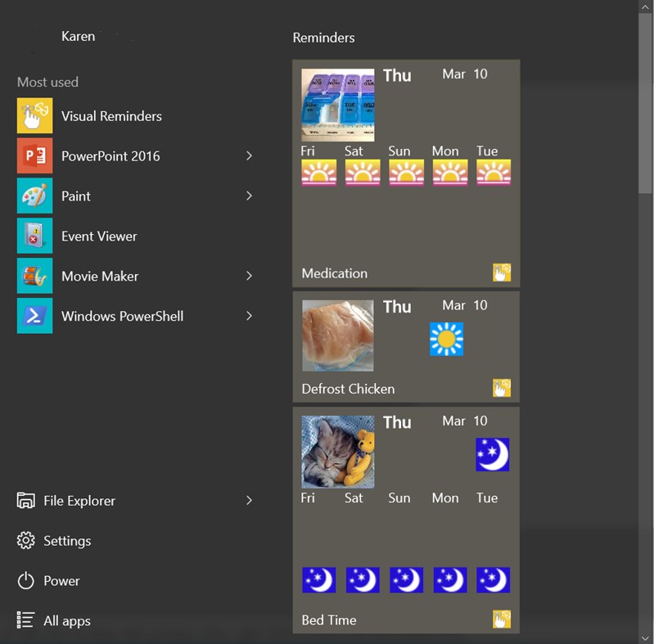The height and width of the screenshot is (644, 654).
Task: Select the Visual Reminders label text
Action: click(x=111, y=116)
